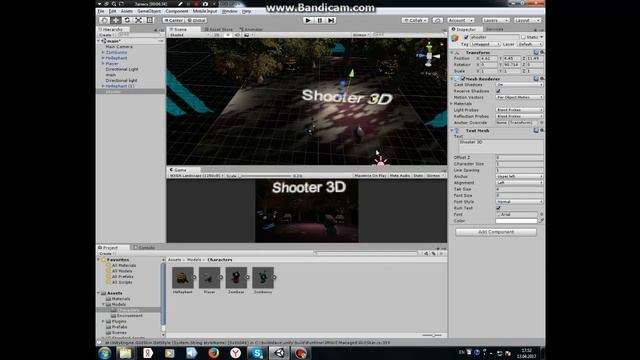Screen dimensions: 640x360
Task: Click the color eyedropper icon
Action: click(x=541, y=221)
